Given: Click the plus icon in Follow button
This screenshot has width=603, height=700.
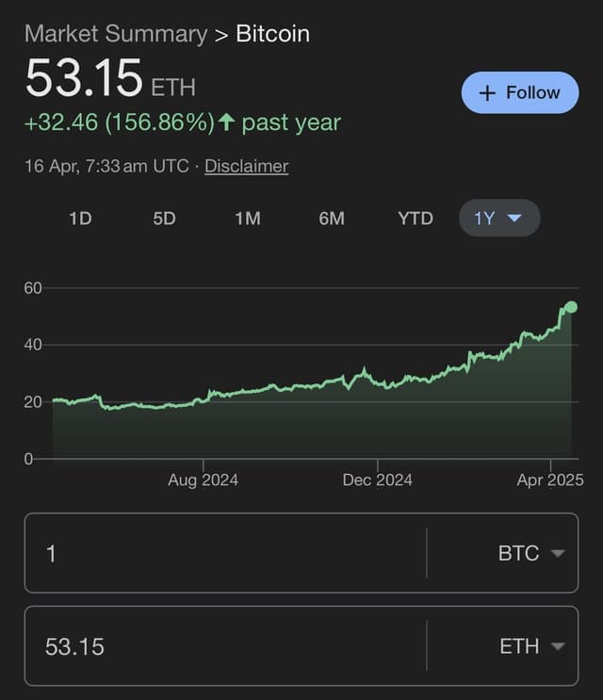Looking at the screenshot, I should [x=487, y=93].
